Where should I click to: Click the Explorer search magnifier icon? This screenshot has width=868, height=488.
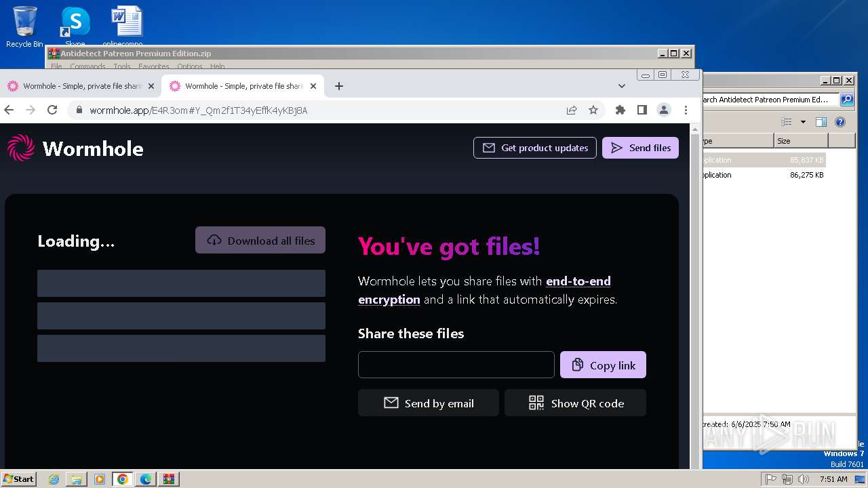point(847,100)
